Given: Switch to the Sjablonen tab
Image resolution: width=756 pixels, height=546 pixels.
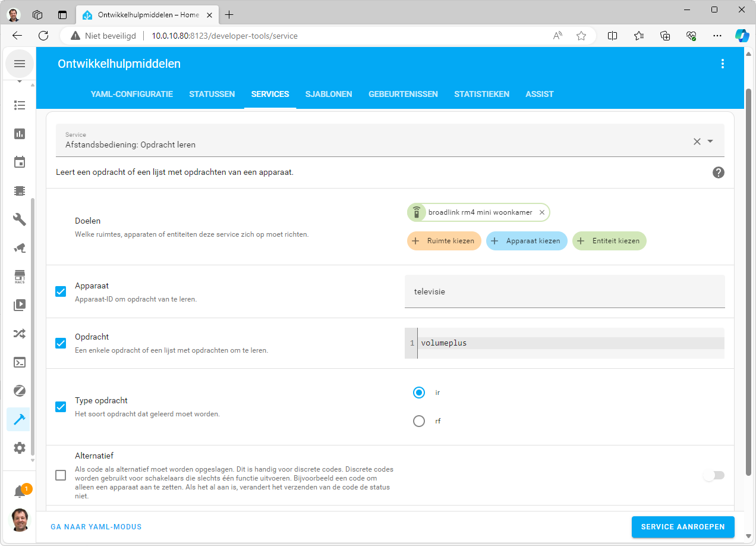Looking at the screenshot, I should tap(329, 94).
